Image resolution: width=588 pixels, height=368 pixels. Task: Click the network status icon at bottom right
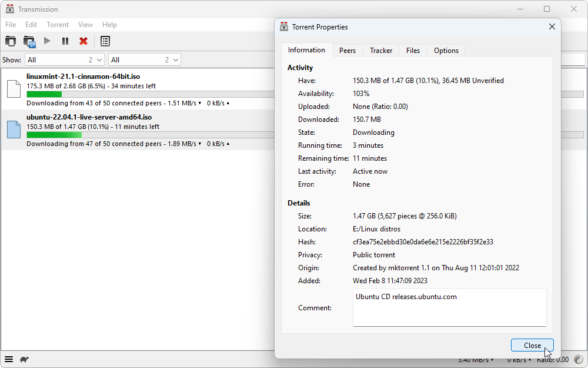tap(578, 359)
